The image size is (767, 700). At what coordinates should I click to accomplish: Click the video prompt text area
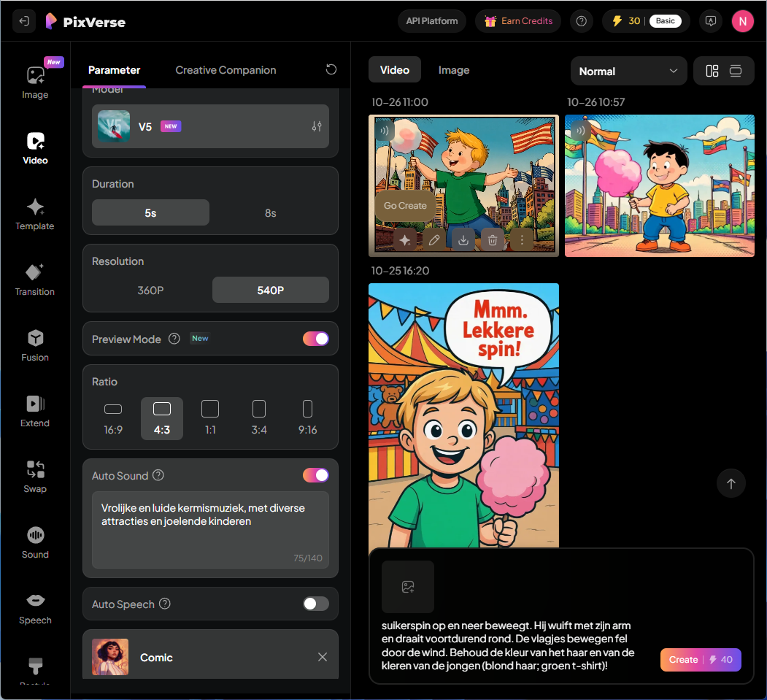509,645
